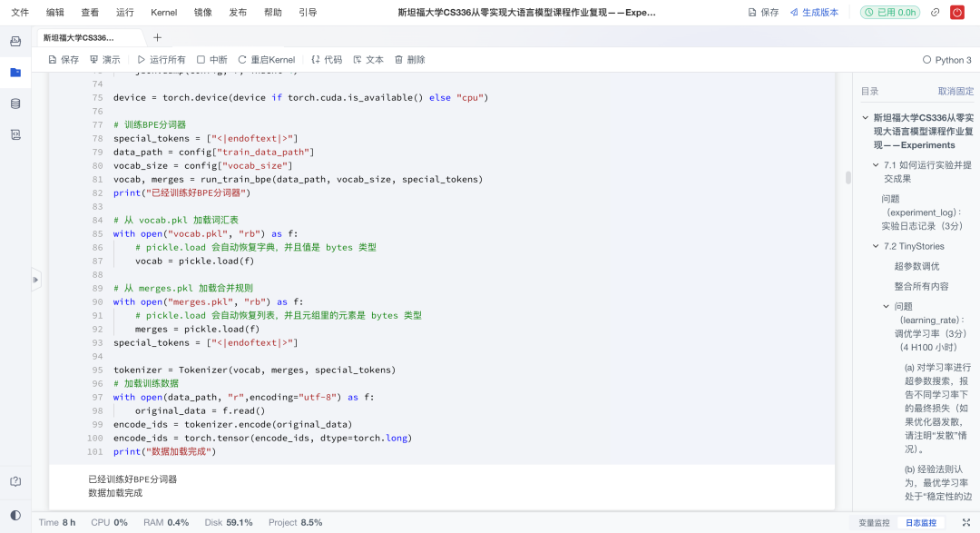This screenshot has width=980, height=533.
Task: Open the data sidebar panel
Action: click(15, 103)
